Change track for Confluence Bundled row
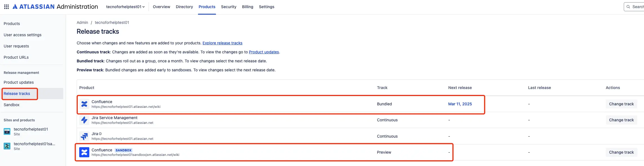This screenshot has height=166, width=644. [x=621, y=104]
